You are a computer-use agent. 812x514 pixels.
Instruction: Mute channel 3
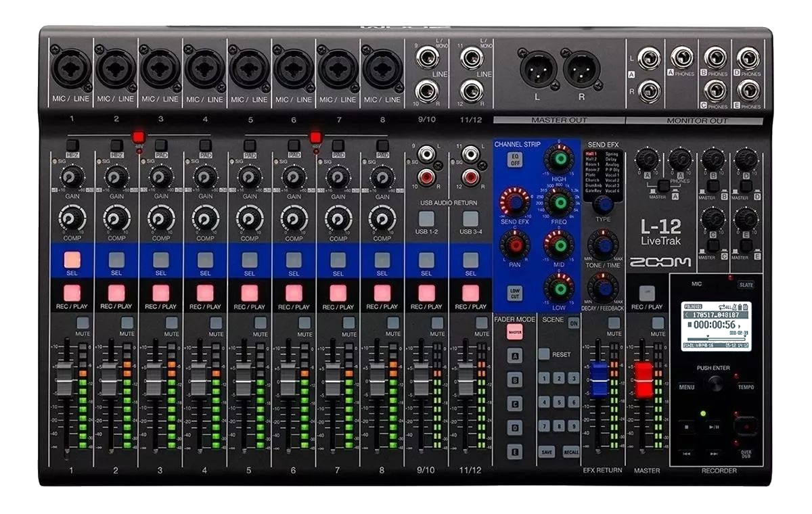[x=172, y=323]
